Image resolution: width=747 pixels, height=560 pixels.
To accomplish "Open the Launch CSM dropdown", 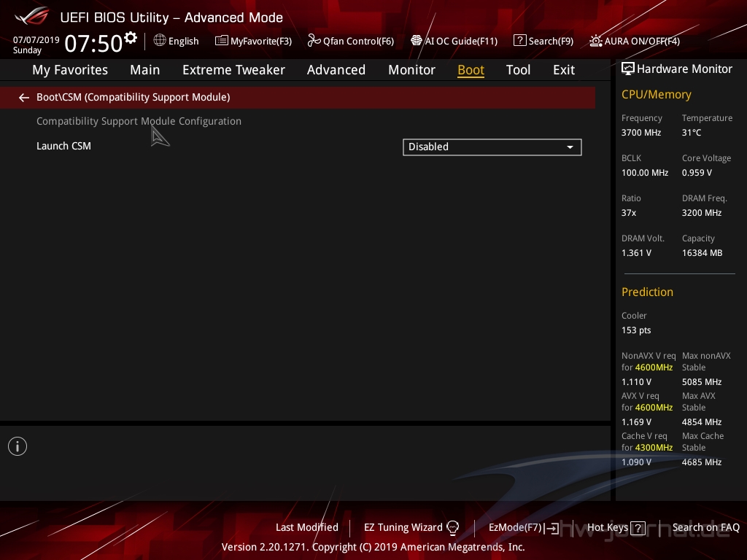I will (x=492, y=147).
